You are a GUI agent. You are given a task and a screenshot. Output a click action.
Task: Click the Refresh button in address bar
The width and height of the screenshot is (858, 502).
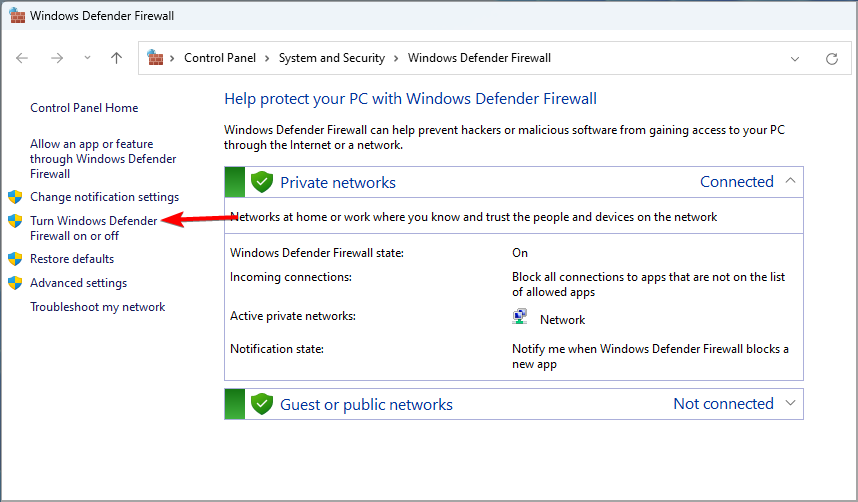click(x=831, y=59)
